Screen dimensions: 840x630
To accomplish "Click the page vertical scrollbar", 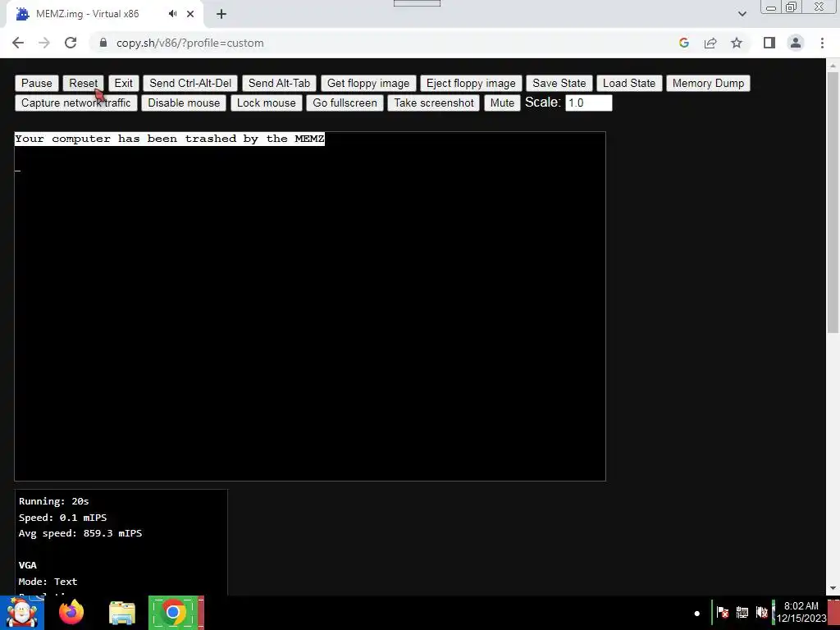I will click(833, 202).
